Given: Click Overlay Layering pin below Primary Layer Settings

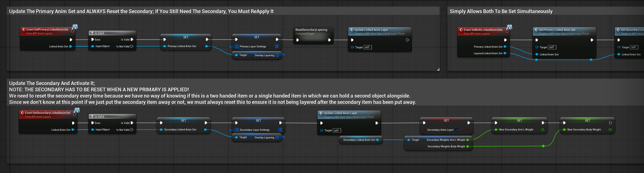Looking at the screenshot, I should 277,55.
